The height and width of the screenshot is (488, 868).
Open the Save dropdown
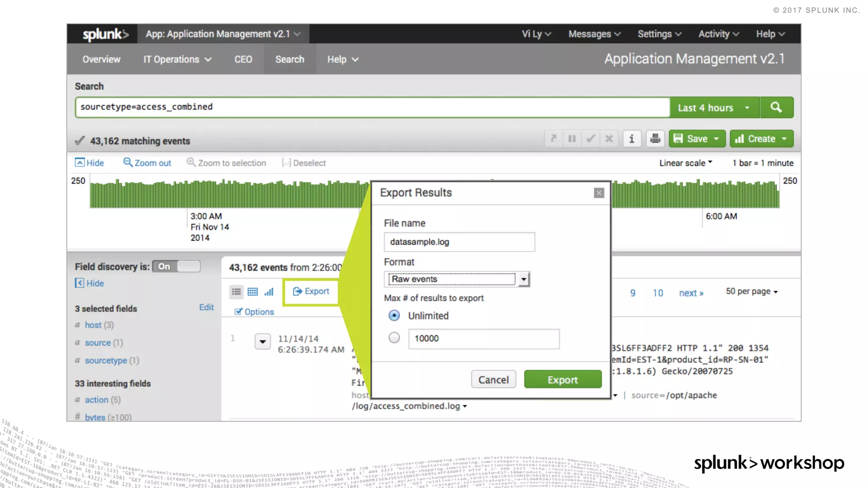697,139
